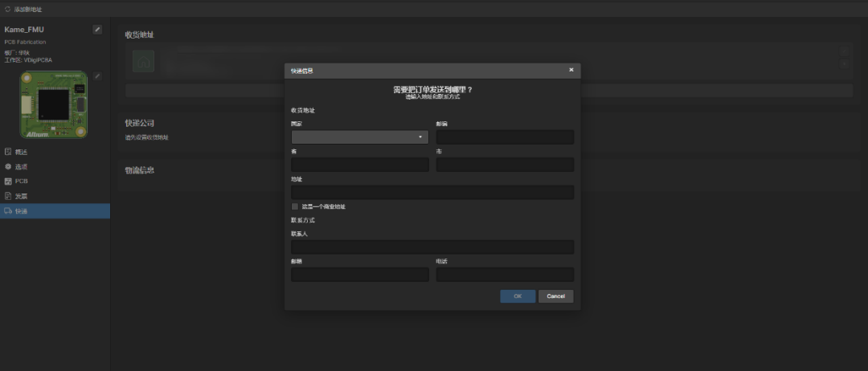Click the 市 city input field
This screenshot has width=868, height=371.
point(505,165)
